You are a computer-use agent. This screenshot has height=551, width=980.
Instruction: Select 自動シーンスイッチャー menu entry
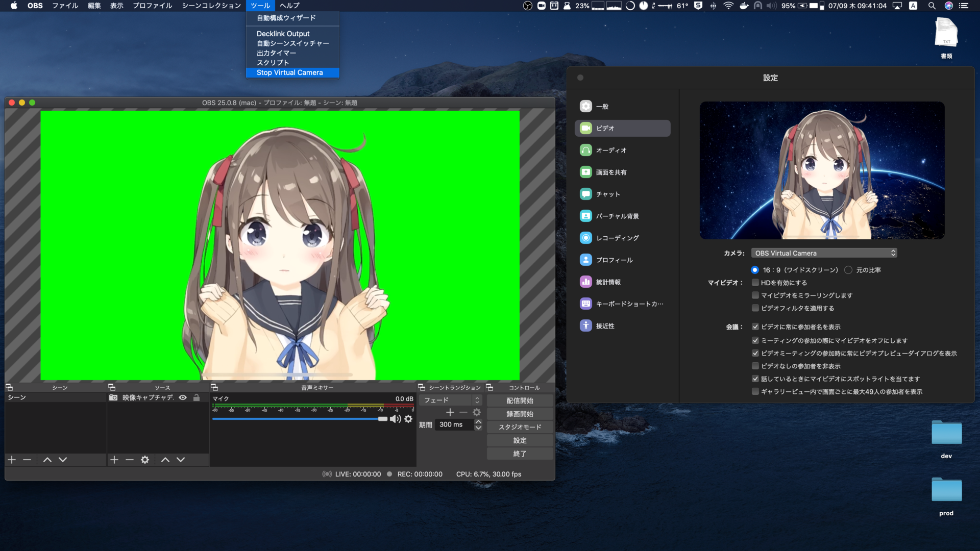(292, 43)
